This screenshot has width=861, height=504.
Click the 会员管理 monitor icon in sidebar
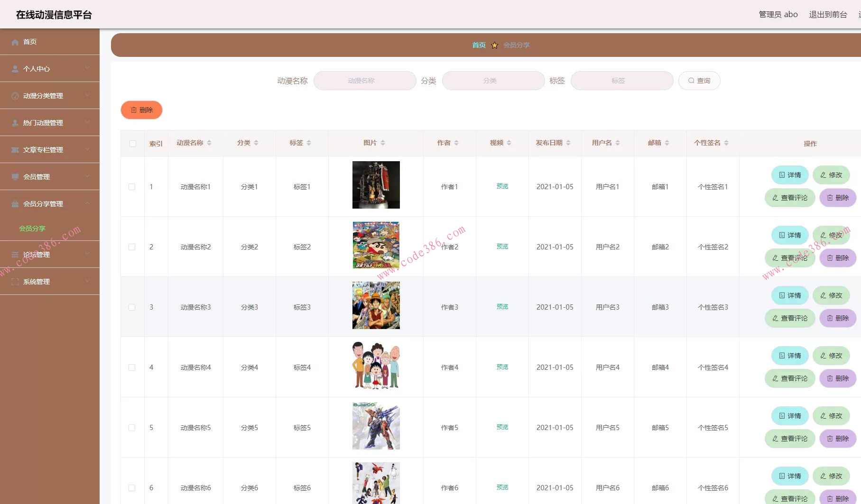(x=15, y=176)
